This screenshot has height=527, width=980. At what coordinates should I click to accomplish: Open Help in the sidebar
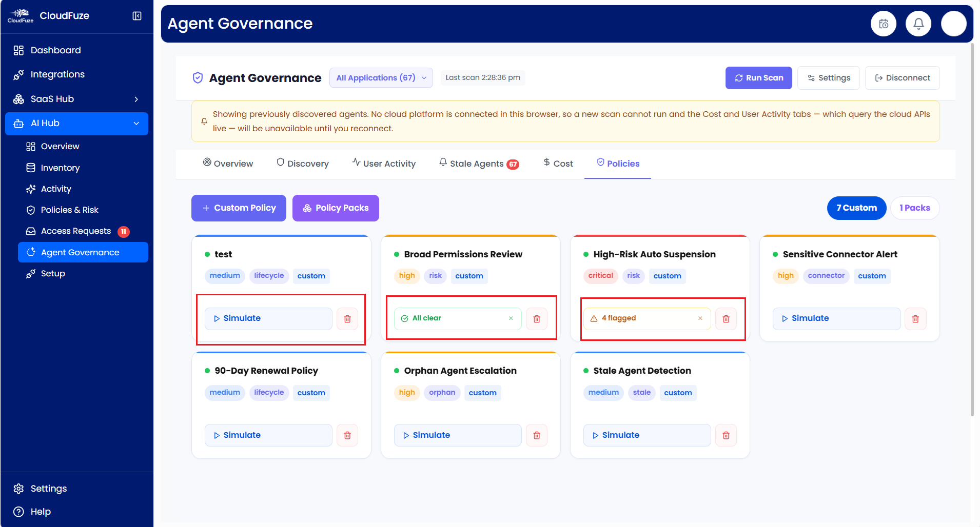coord(76,512)
